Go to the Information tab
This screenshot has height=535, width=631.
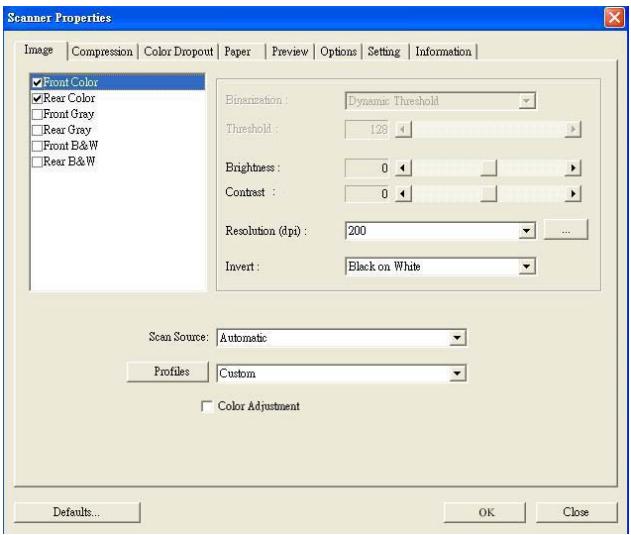444,53
